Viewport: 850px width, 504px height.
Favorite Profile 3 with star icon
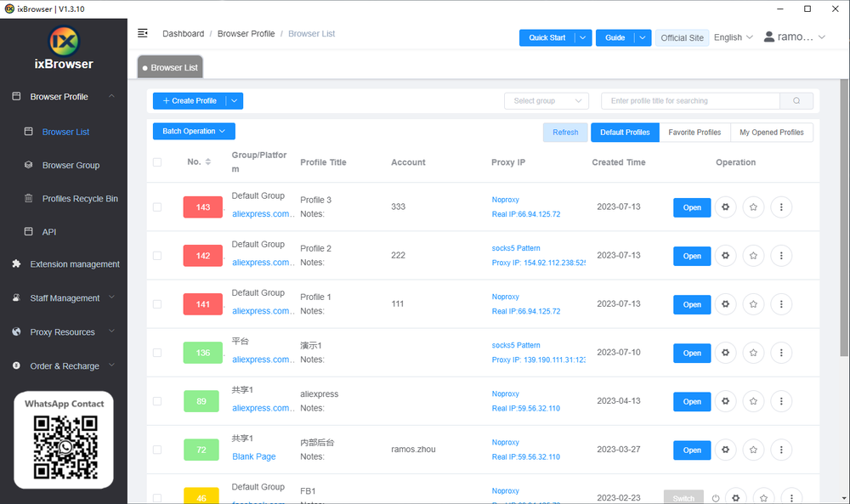pos(753,207)
